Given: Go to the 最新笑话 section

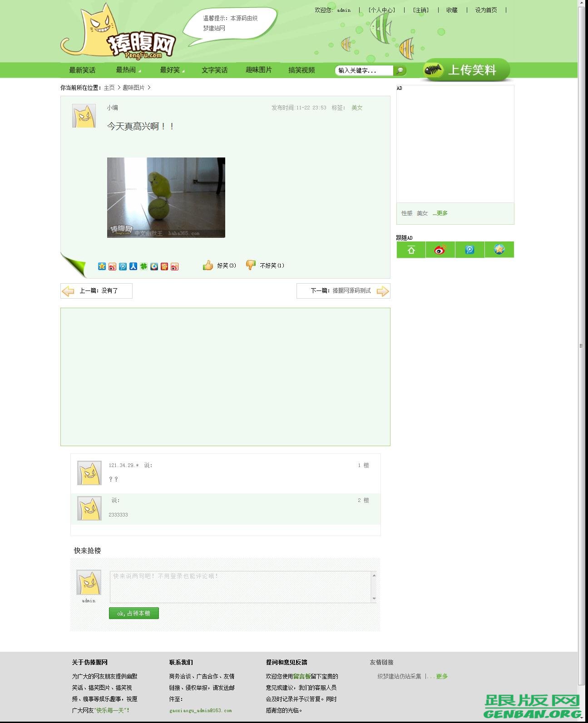Looking at the screenshot, I should pos(82,70).
